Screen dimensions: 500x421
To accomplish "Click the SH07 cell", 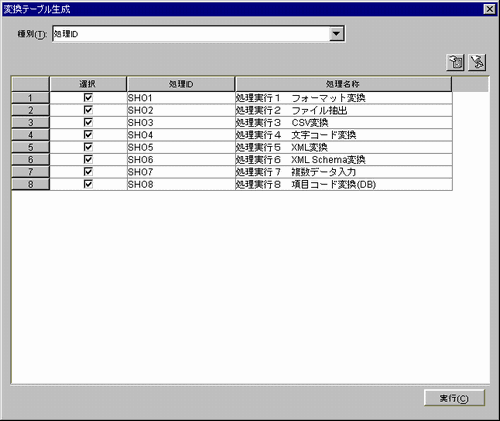I will pos(181,172).
